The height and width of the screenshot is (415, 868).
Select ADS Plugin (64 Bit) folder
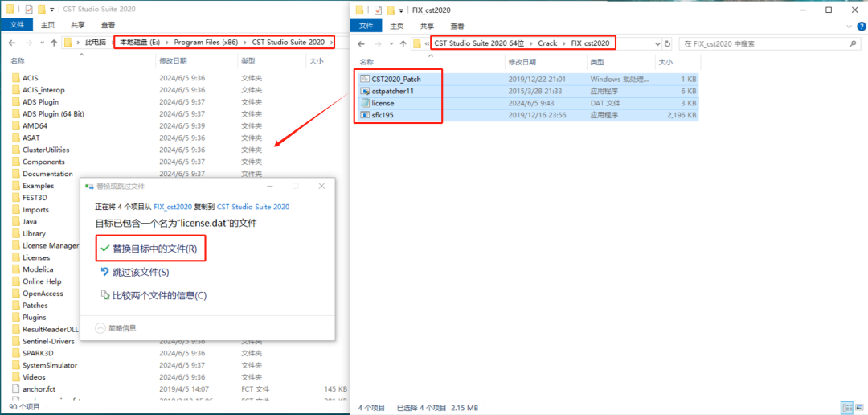[x=53, y=113]
